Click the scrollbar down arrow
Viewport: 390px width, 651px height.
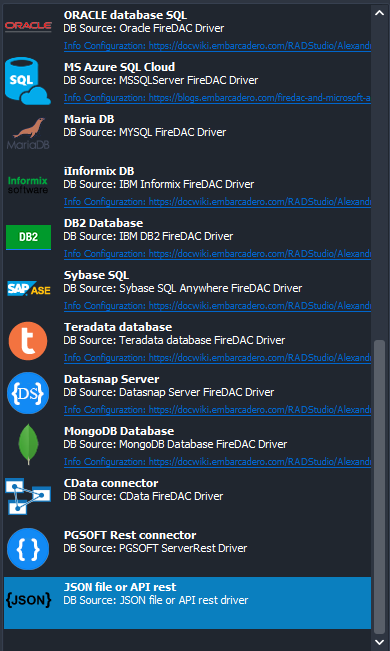(x=379, y=642)
